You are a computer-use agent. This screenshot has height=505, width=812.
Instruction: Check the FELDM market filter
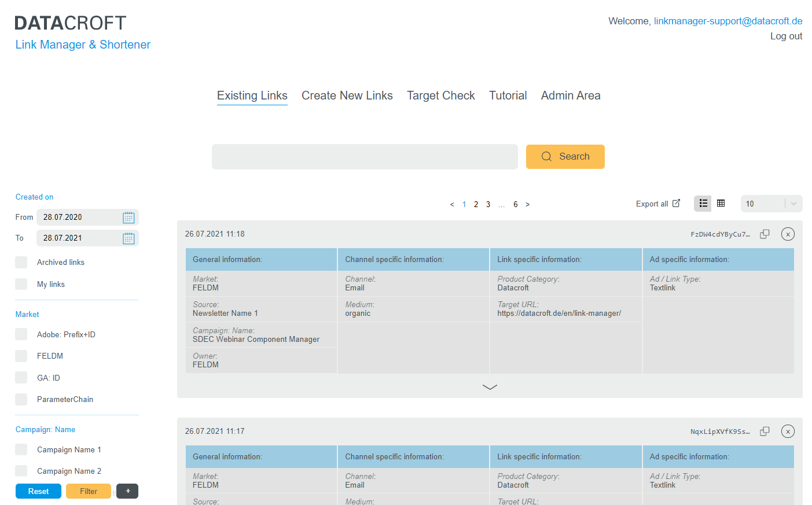click(x=21, y=356)
